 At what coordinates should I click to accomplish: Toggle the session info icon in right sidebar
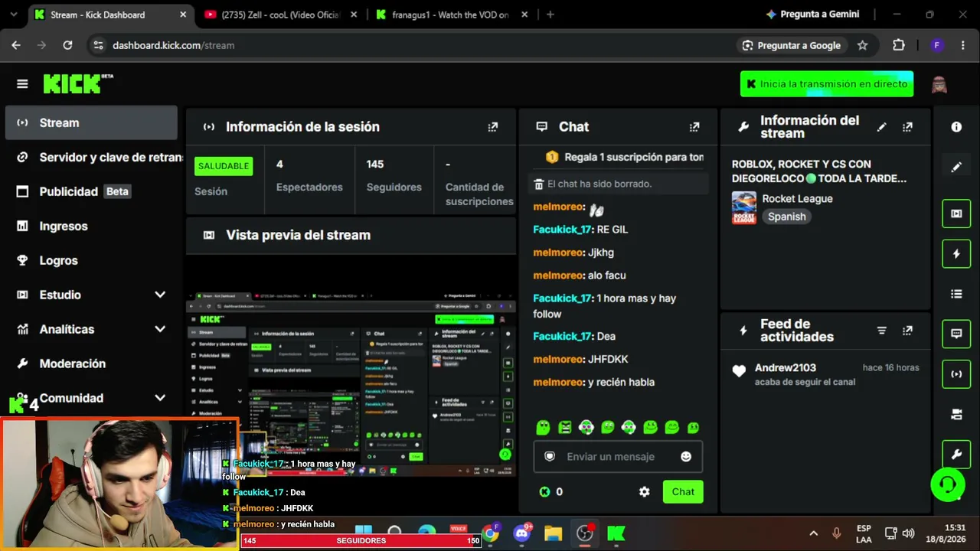(x=956, y=374)
